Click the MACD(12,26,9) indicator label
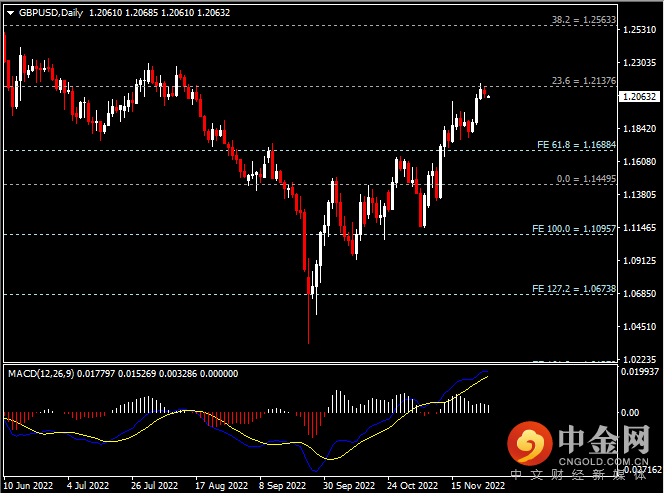664x493 pixels. pos(43,373)
